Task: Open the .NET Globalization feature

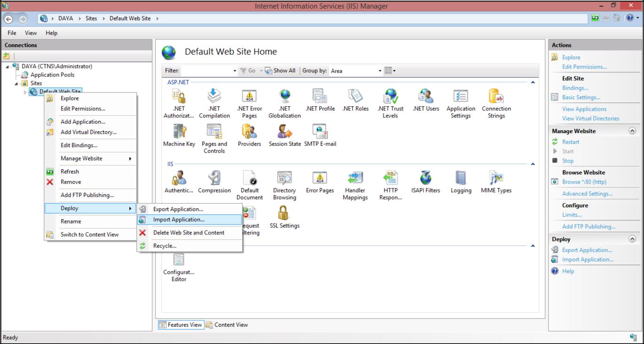Action: pos(285,104)
